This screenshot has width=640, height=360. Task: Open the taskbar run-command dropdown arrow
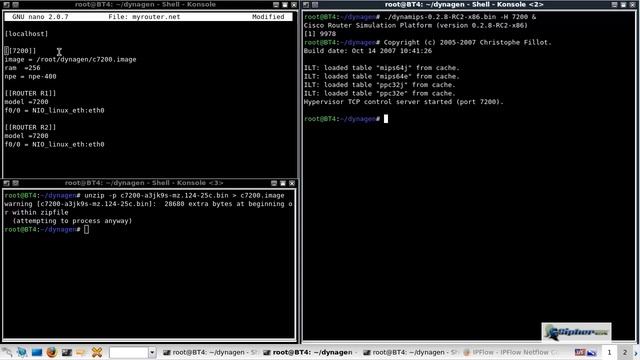[152, 352]
